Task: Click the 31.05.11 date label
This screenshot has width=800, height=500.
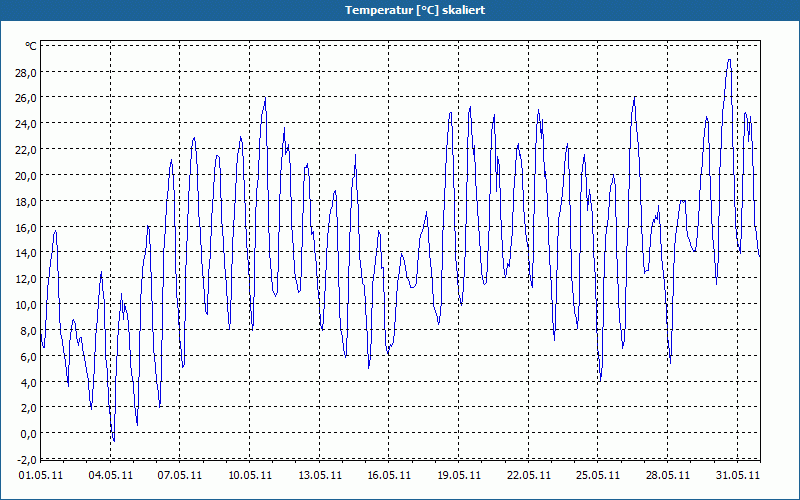Action: [x=738, y=475]
